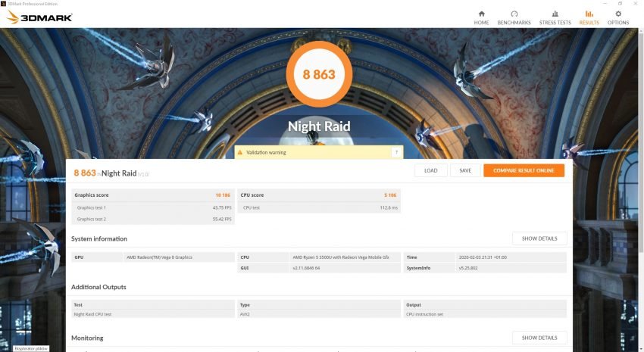Click the Monitoring heading
The width and height of the screenshot is (644, 352).
pos(87,338)
